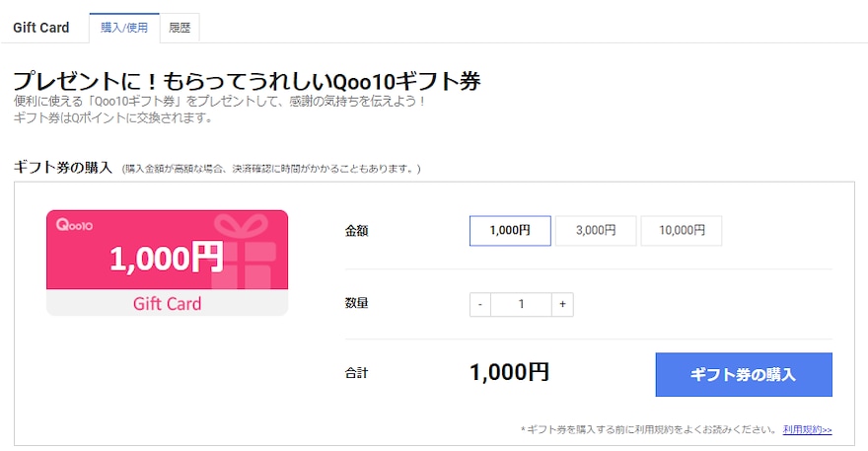Choose the 3,000円 gift amount
The height and width of the screenshot is (451, 868).
[596, 231]
